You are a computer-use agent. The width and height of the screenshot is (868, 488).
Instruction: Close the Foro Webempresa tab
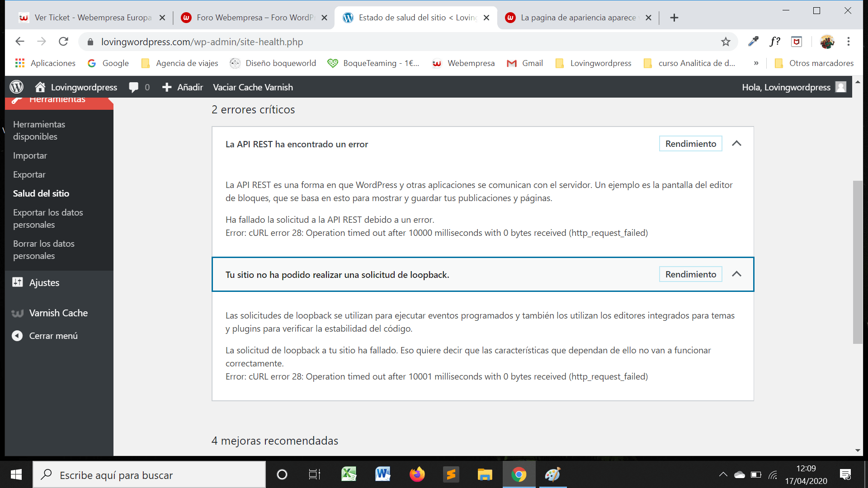coord(324,18)
